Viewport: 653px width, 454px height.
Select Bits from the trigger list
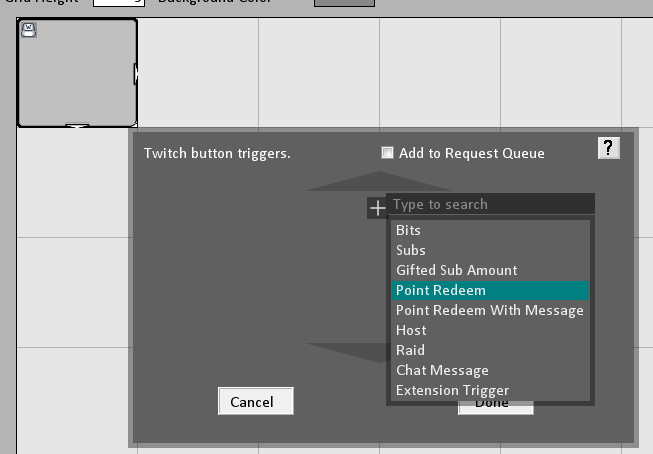pyautogui.click(x=490, y=230)
